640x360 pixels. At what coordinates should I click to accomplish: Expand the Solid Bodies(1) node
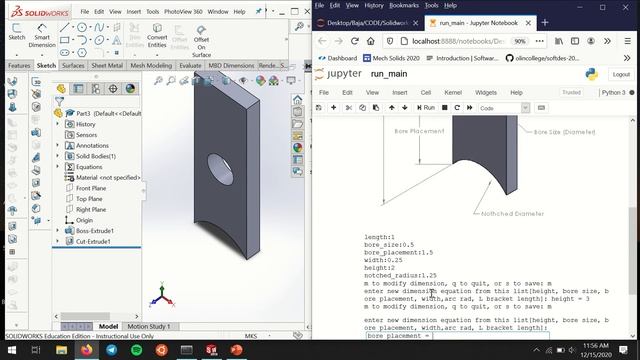tap(58, 156)
